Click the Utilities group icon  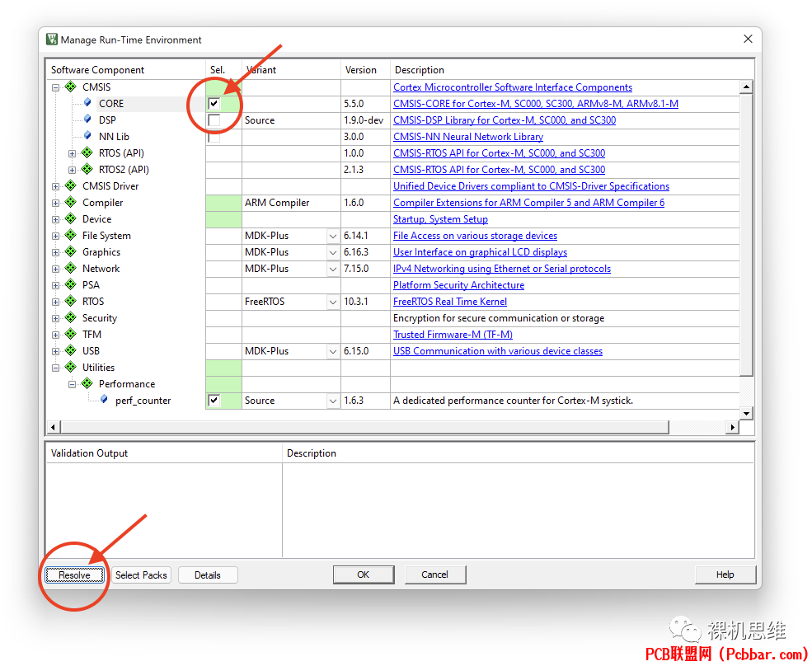71,367
